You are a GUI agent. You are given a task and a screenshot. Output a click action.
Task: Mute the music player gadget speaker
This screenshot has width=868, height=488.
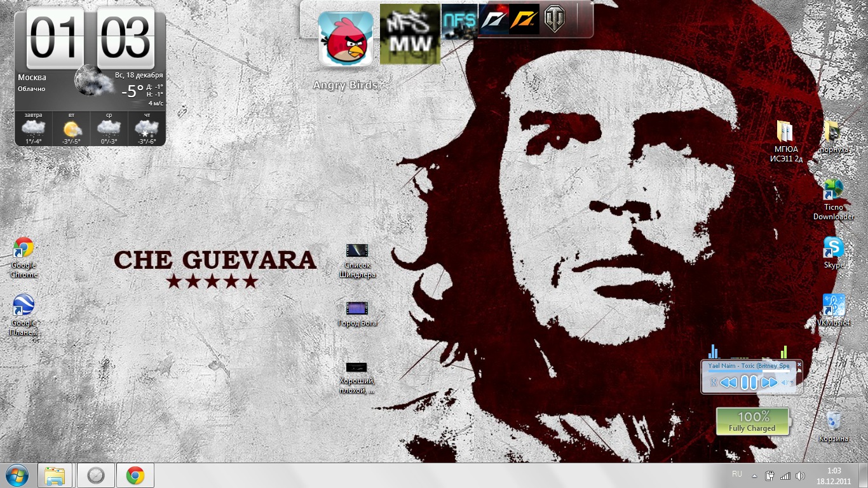pyautogui.click(x=785, y=383)
